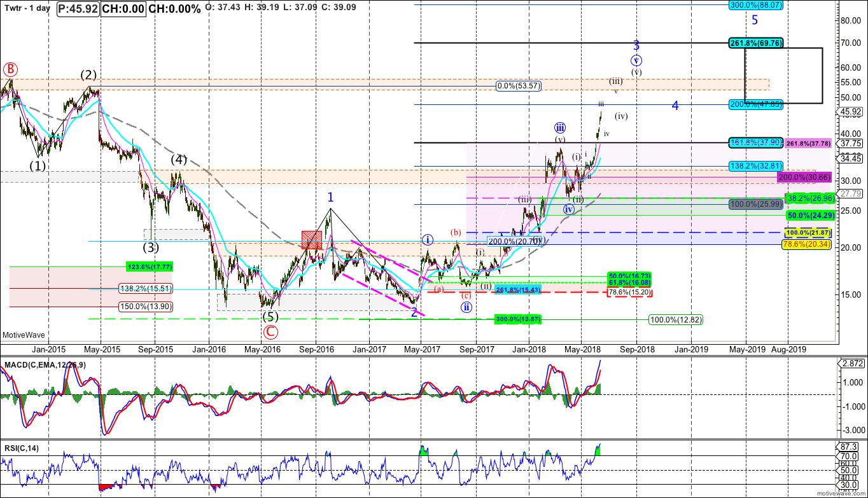This screenshot has width=868, height=498.
Task: Select the blue circled ii wave label
Action: click(466, 306)
